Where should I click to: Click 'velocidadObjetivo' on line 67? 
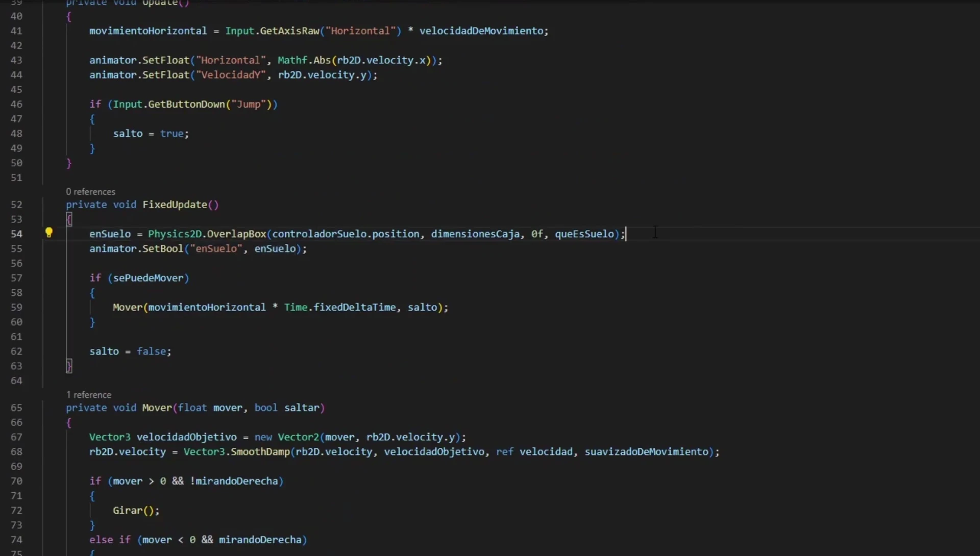(186, 437)
